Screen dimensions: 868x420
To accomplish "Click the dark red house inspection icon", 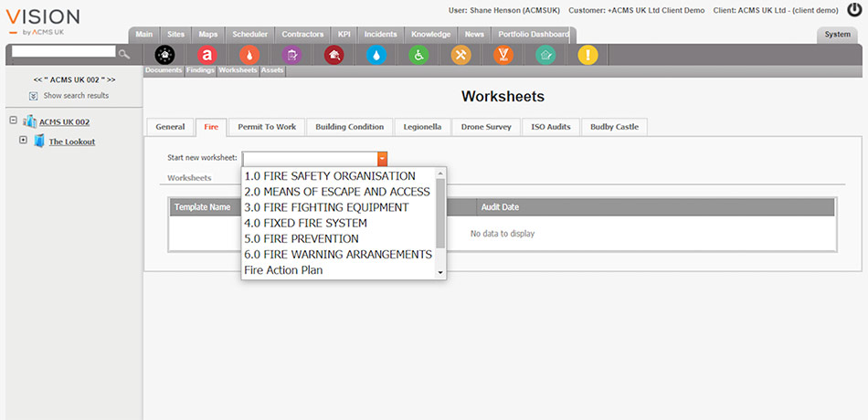I will coord(333,55).
